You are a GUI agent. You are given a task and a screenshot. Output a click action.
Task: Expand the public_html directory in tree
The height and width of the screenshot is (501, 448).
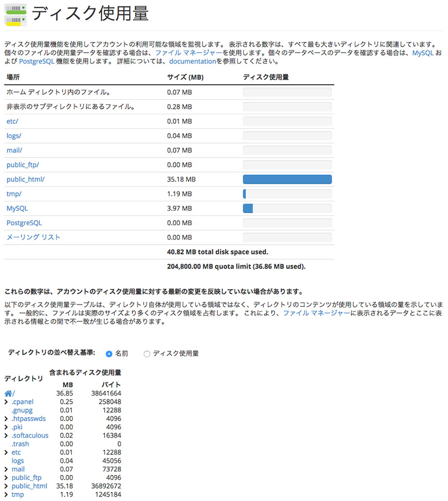click(6, 487)
